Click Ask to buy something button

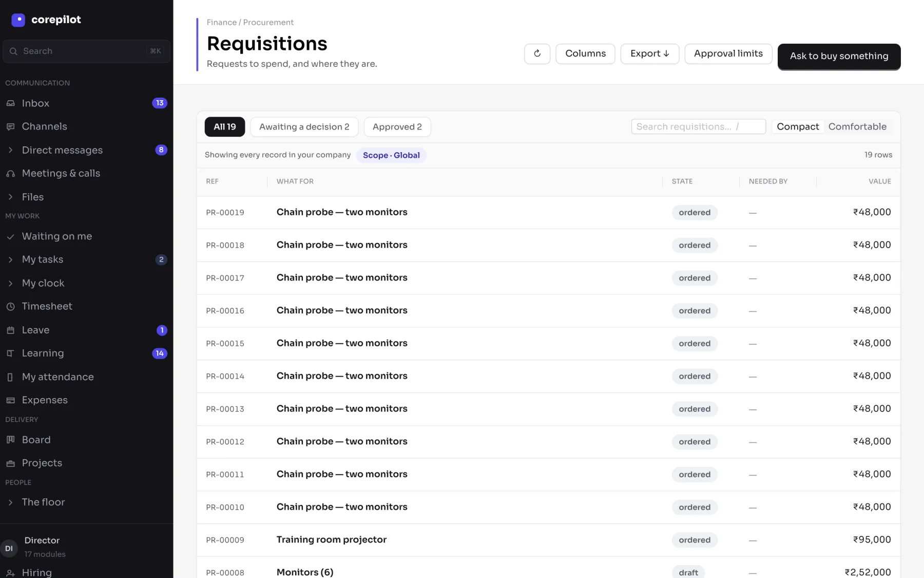[839, 56]
